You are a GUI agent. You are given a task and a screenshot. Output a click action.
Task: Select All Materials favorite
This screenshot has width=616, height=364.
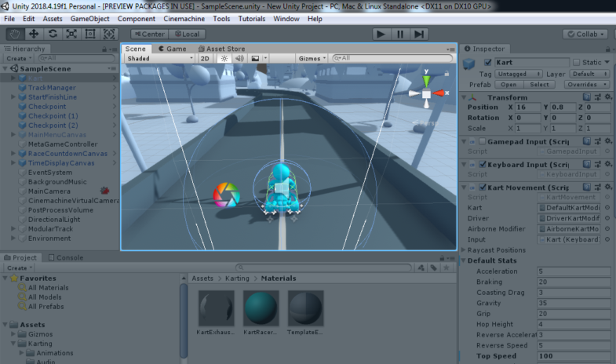[x=48, y=287]
